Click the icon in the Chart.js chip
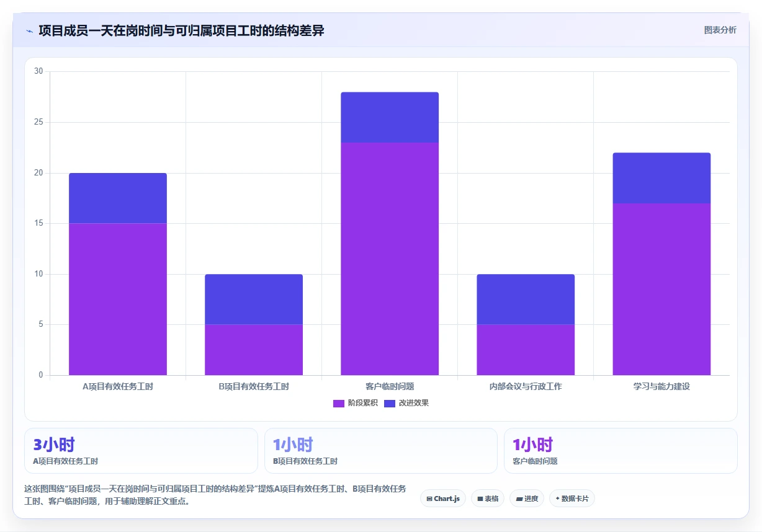762x532 pixels. click(429, 499)
